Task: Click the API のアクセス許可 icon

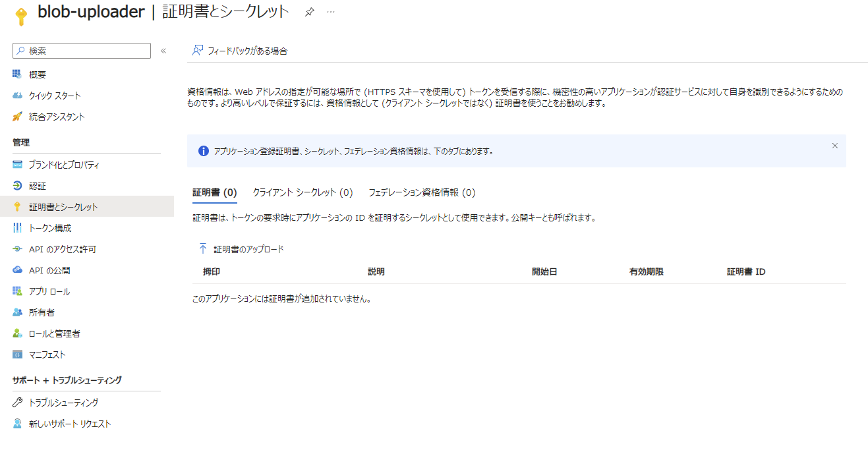Action: click(17, 249)
